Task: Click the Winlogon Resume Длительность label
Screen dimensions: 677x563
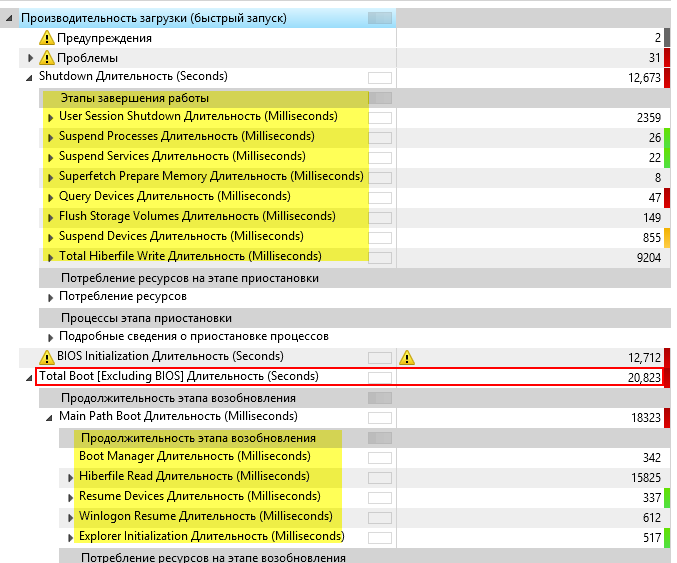Action: [205, 517]
